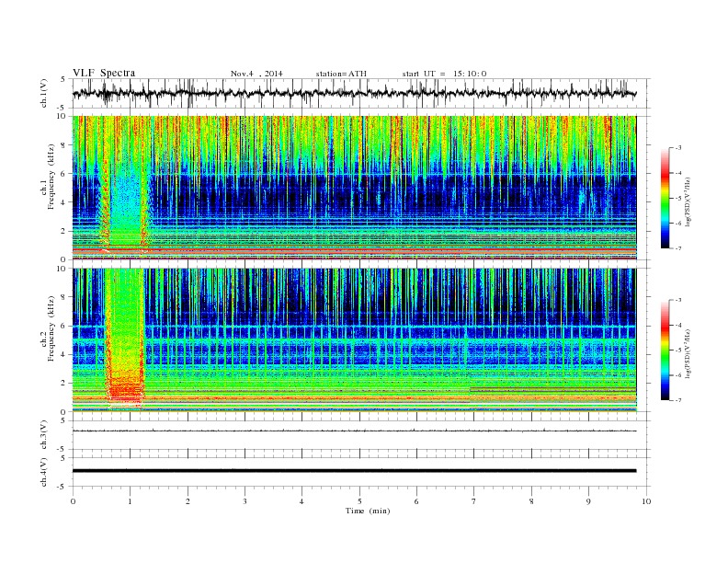This screenshot has width=728, height=563.
Task: Click the "-5" tick on ch.1 colorbar
Action: 677,199
